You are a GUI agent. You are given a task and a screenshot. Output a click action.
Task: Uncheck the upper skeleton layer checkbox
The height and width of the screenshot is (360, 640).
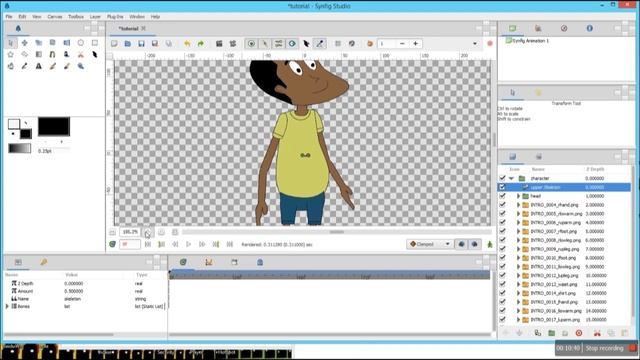pyautogui.click(x=502, y=187)
